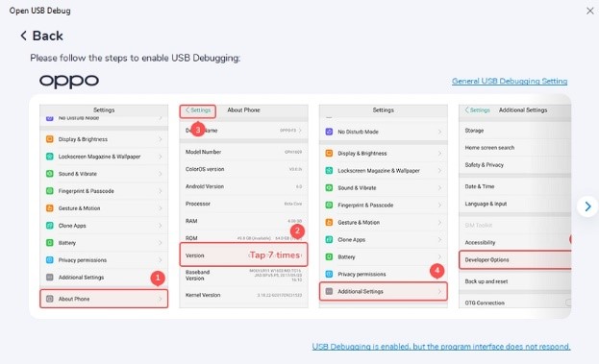Show next instruction slide with right arrow

[587, 206]
